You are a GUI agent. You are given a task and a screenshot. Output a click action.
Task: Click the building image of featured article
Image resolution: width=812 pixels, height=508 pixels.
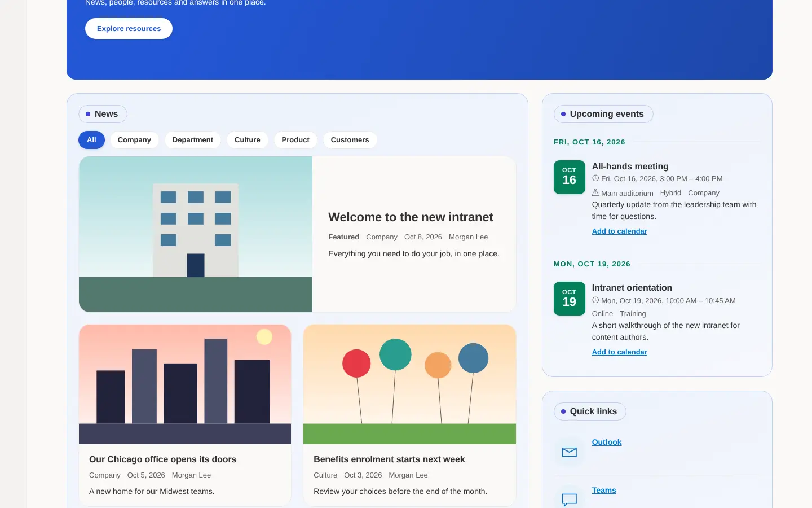click(196, 234)
